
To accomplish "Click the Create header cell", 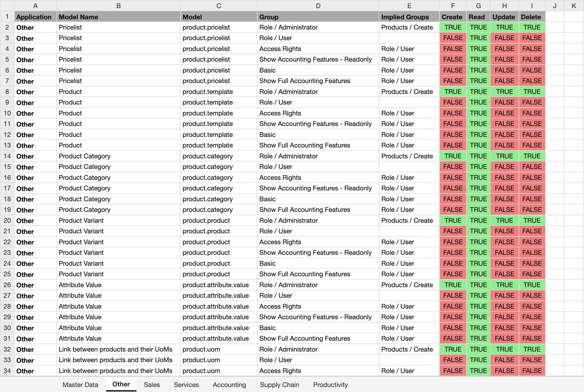I will [453, 17].
